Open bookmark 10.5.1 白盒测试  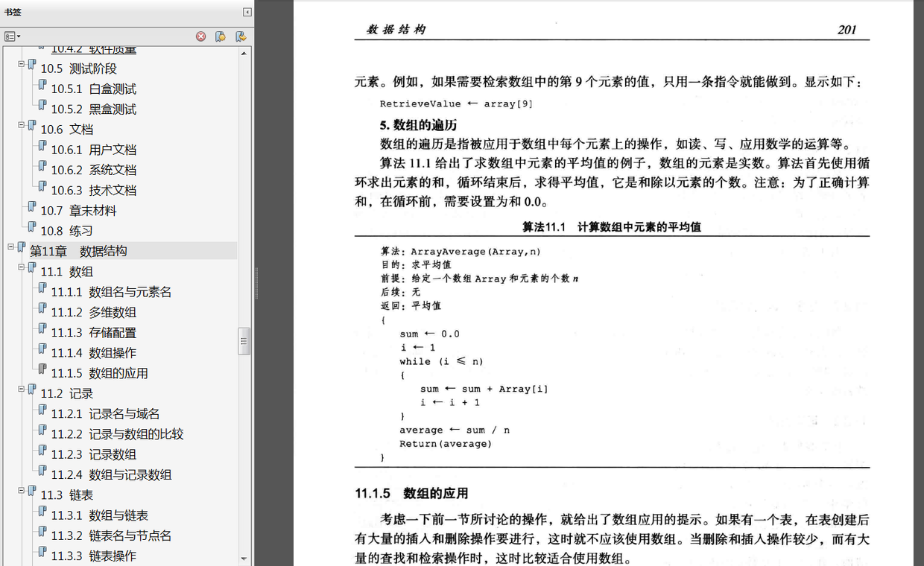tap(93, 89)
